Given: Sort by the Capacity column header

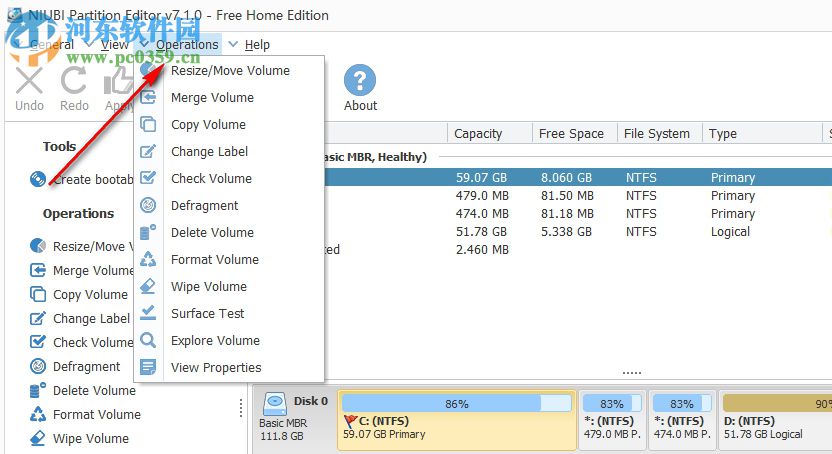Looking at the screenshot, I should click(x=490, y=134).
